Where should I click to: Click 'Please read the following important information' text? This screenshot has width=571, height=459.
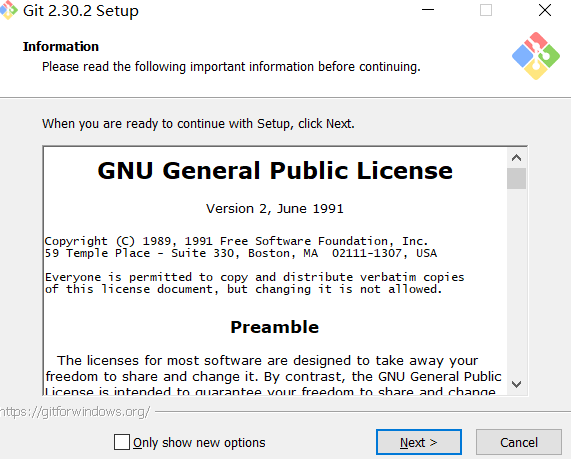(231, 67)
